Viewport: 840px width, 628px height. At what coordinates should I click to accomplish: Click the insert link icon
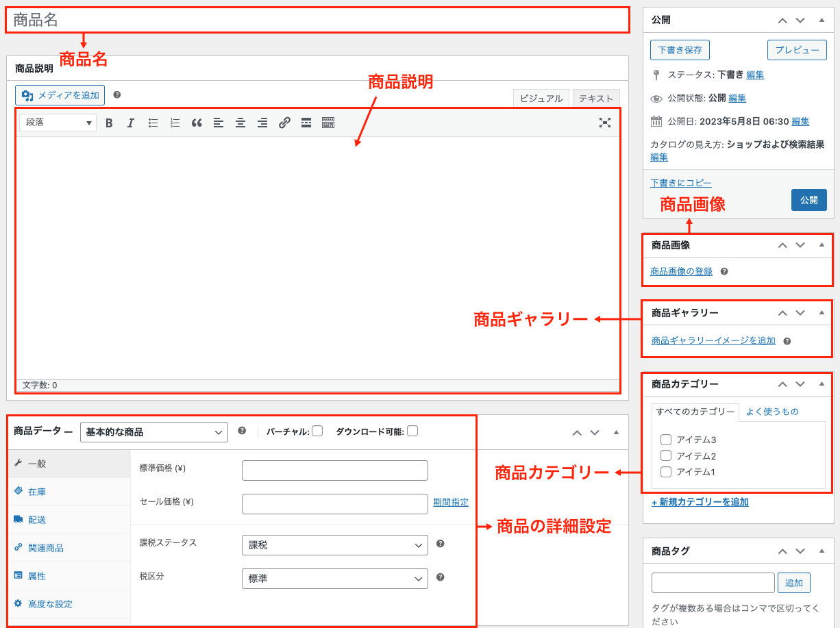click(284, 123)
